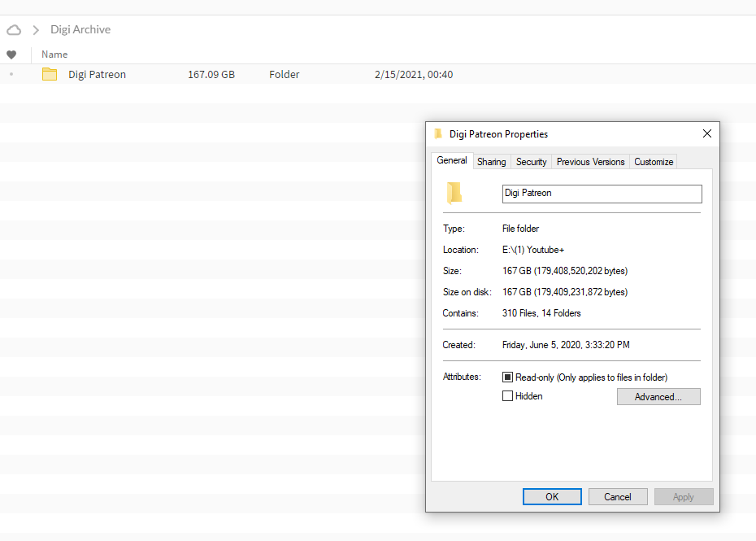Screen dimensions: 756x541
Task: Click the folder name input field
Action: click(602, 194)
